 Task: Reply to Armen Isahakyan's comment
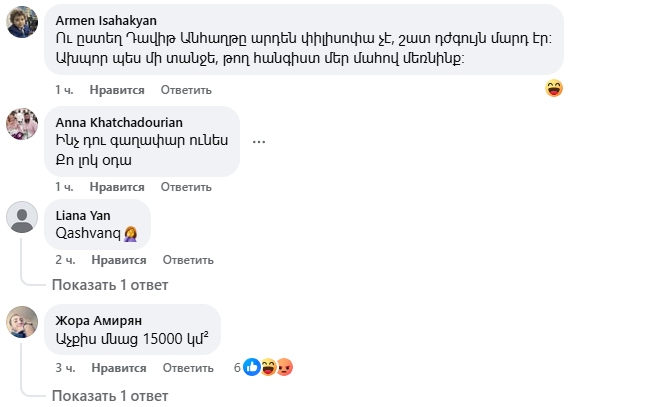tap(186, 90)
